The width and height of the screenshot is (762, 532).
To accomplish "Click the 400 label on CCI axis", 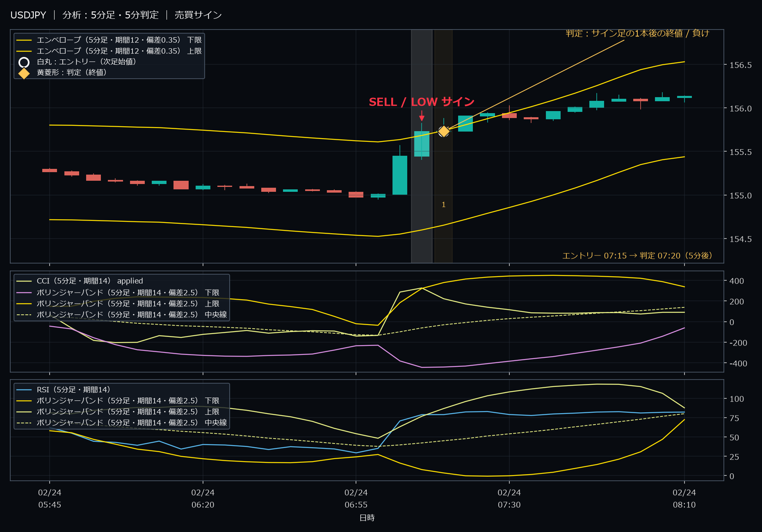I will tap(736, 281).
